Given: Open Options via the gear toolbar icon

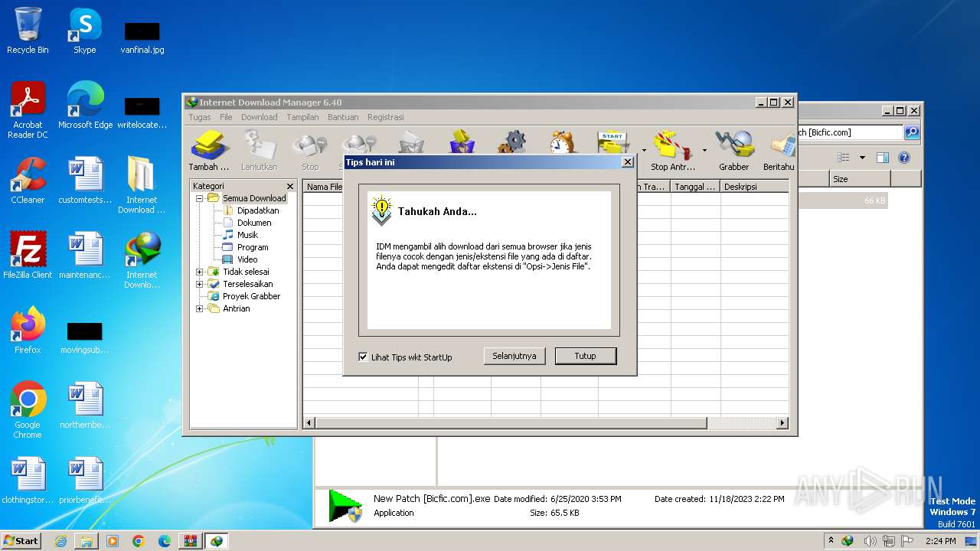Looking at the screenshot, I should point(512,142).
